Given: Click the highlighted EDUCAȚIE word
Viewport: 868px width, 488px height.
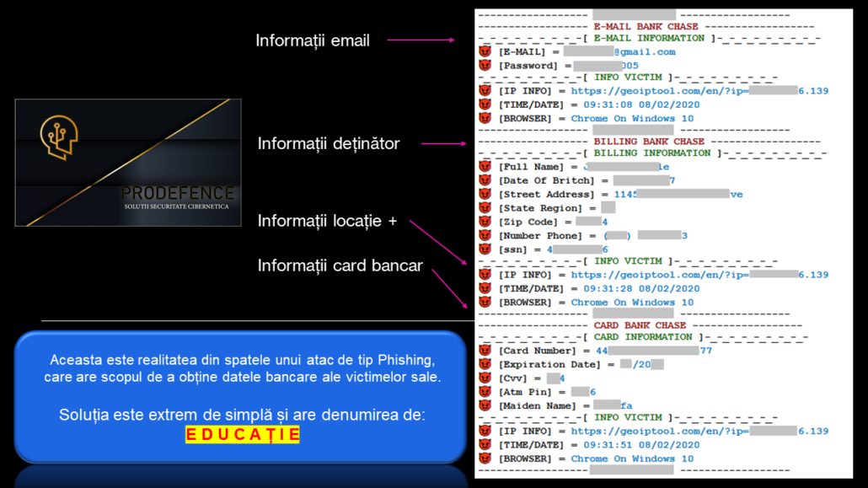Looking at the screenshot, I should pos(243,434).
